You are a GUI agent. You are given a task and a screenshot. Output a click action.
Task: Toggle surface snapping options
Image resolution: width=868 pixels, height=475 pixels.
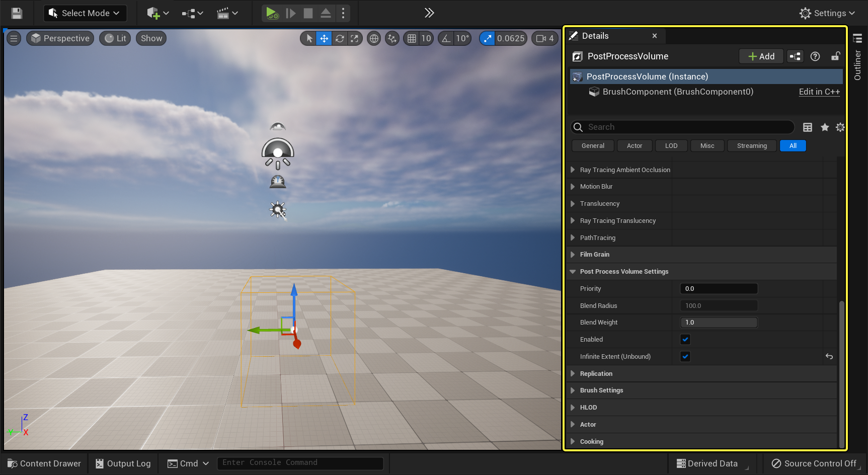392,38
